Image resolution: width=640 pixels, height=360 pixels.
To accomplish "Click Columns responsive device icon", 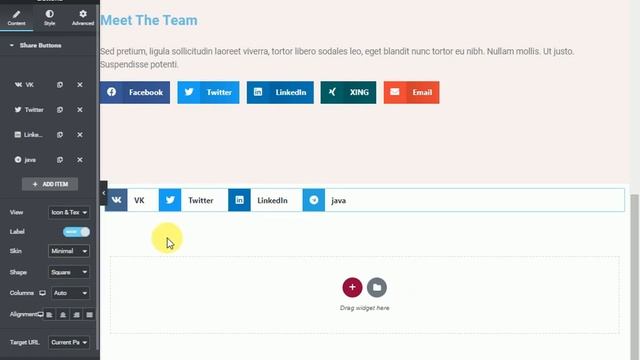I will point(42,293).
